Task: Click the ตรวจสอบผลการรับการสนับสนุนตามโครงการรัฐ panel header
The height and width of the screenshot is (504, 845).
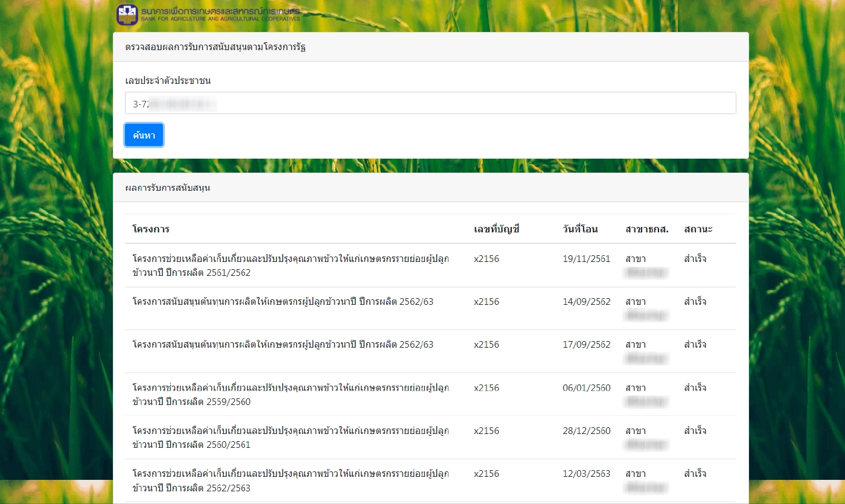Action: tap(215, 47)
